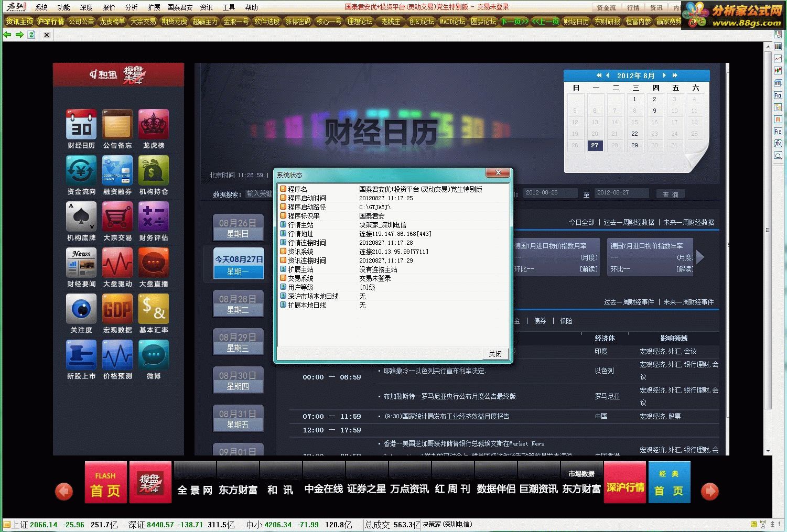Open the 报价 menu
The image size is (787, 532).
point(109,7)
